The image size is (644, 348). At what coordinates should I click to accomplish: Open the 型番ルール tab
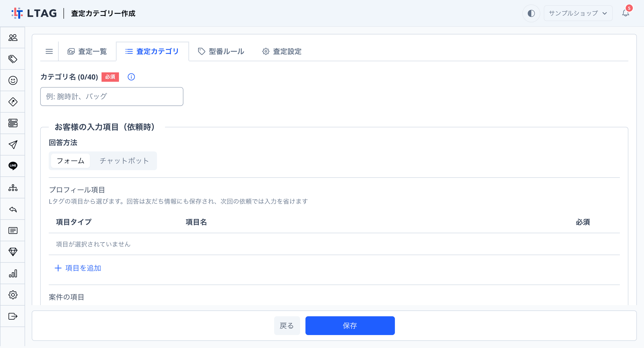tap(221, 51)
